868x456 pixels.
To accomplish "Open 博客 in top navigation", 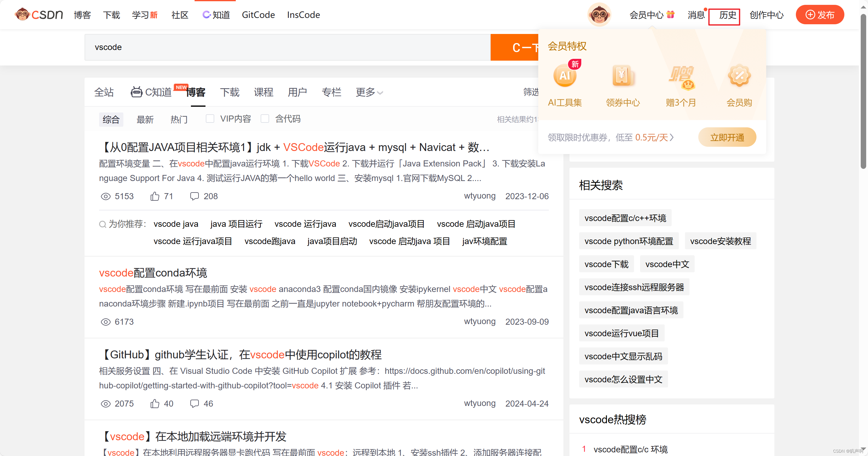I will 82,15.
